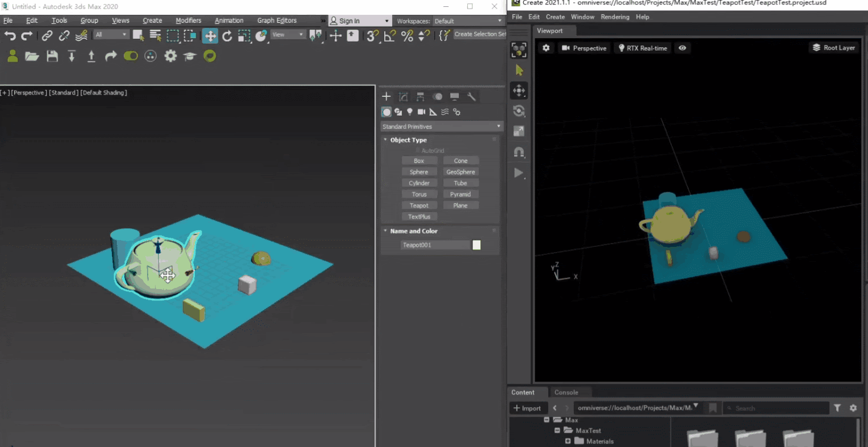This screenshot has height=447, width=868.
Task: Open the Teapot001 color swatch
Action: pos(476,245)
